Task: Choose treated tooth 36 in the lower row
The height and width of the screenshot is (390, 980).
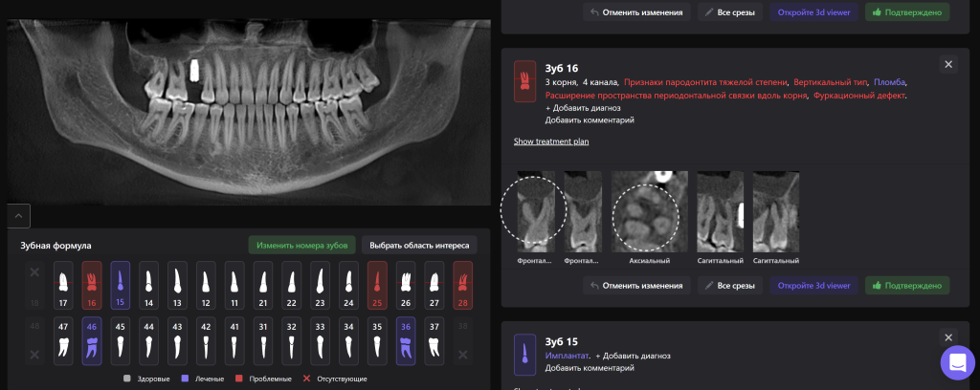Action: tap(406, 340)
